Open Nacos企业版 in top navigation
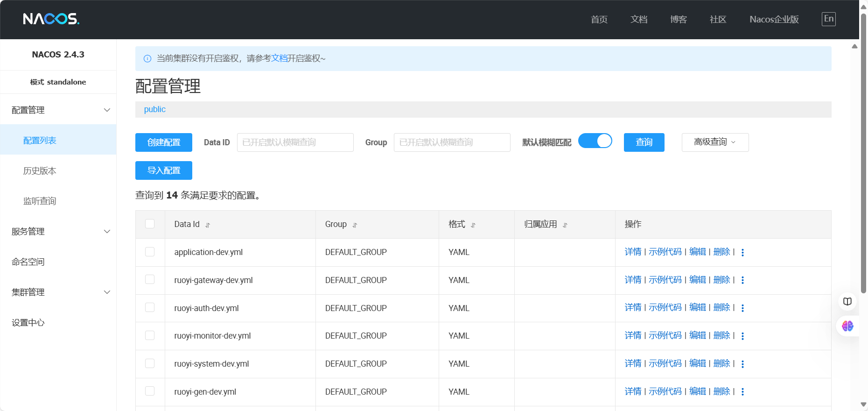The height and width of the screenshot is (411, 868). pyautogui.click(x=774, y=20)
